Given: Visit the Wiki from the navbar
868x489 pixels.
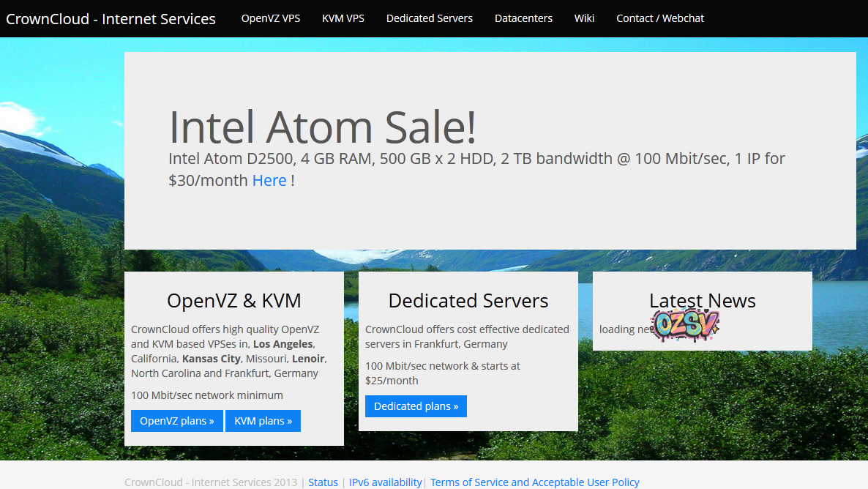Looking at the screenshot, I should (x=584, y=18).
